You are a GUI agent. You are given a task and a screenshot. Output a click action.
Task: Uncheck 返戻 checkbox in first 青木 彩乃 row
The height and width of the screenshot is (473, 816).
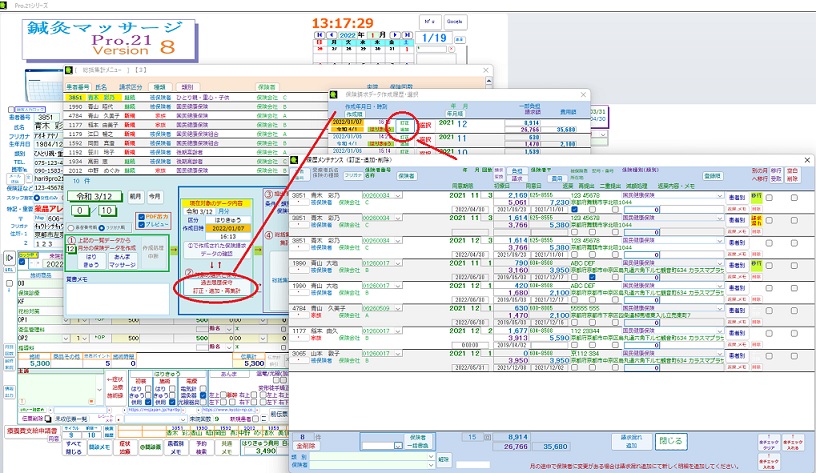pos(575,209)
